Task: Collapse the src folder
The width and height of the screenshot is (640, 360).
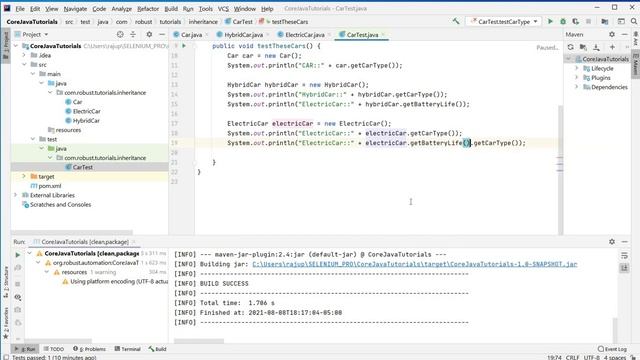Action: coord(24,64)
